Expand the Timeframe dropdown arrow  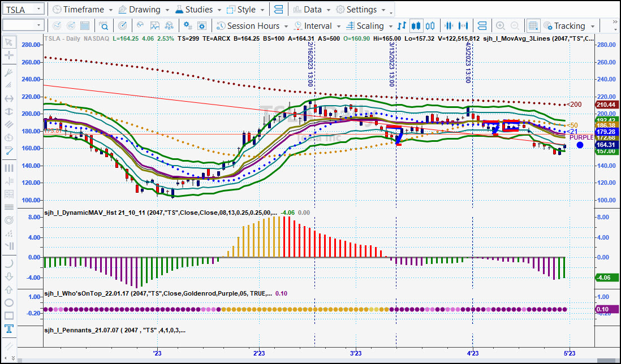pos(110,10)
